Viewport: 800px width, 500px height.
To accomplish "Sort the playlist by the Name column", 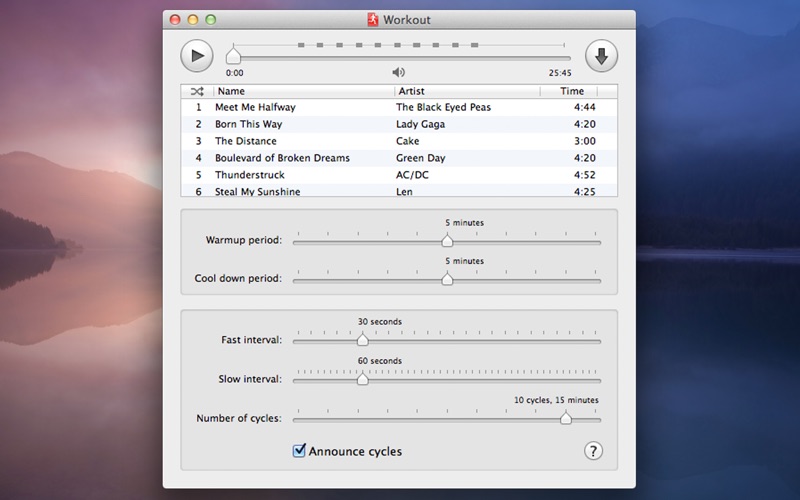I will point(304,91).
